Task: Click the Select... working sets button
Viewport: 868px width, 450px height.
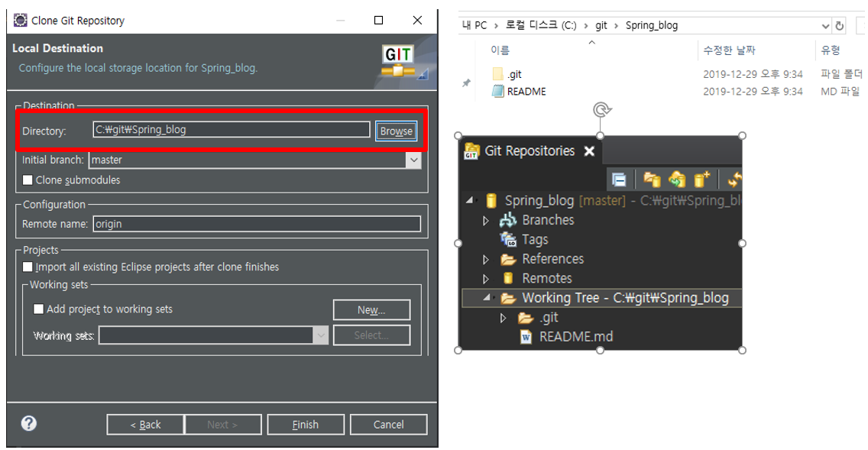Action: [x=371, y=335]
